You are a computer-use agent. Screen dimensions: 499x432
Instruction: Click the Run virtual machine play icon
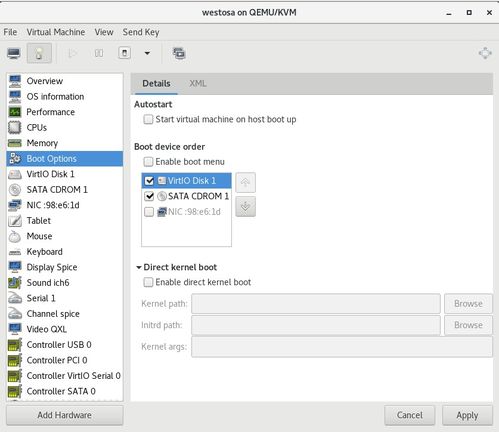click(x=72, y=53)
